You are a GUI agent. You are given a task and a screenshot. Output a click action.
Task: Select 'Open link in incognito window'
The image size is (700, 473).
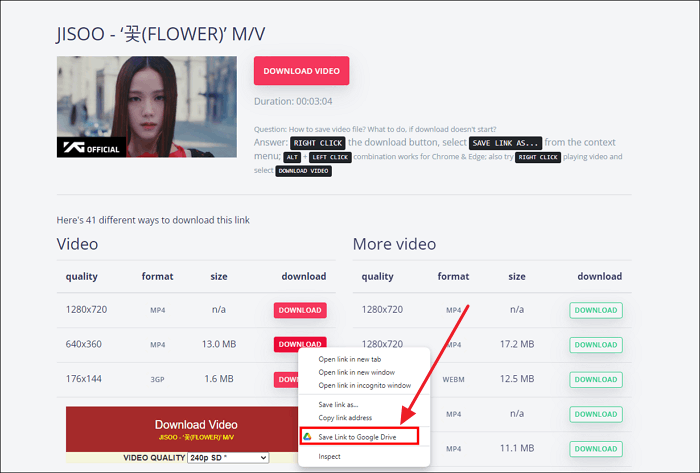pyautogui.click(x=364, y=385)
